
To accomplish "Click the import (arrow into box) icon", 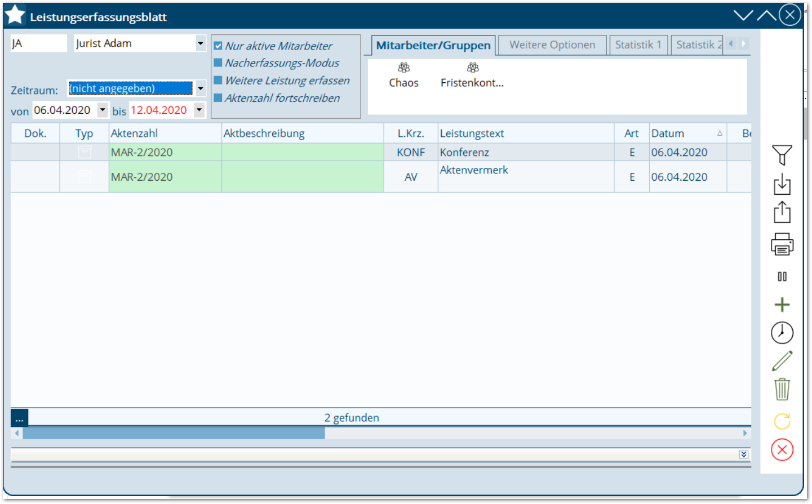I will (x=782, y=184).
